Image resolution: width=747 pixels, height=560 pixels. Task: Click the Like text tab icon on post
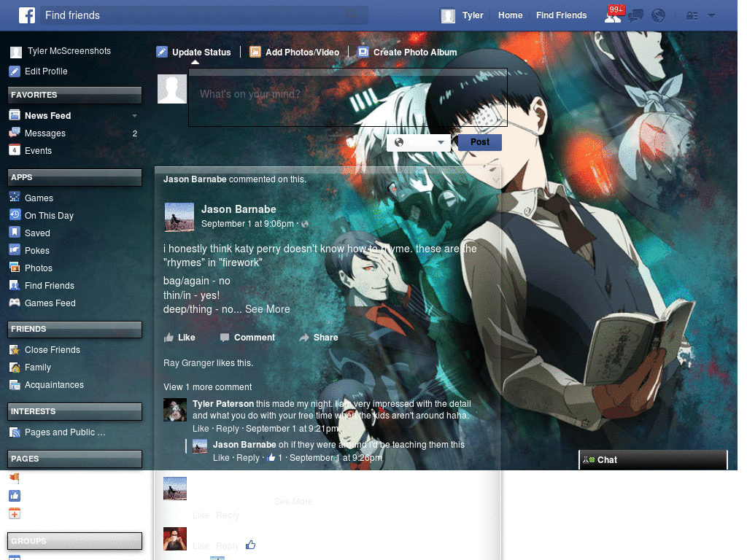[x=169, y=338]
